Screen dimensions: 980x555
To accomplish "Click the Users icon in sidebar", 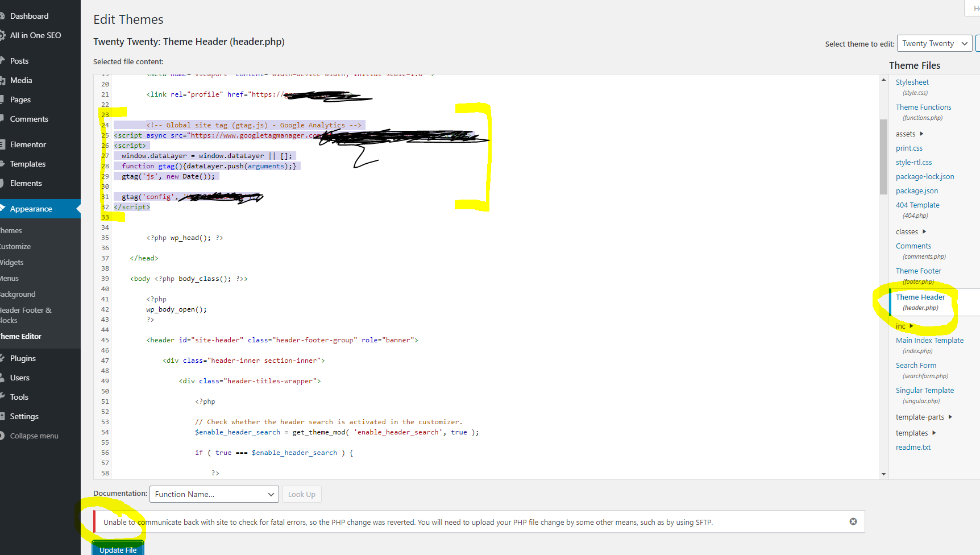I will pyautogui.click(x=2, y=378).
